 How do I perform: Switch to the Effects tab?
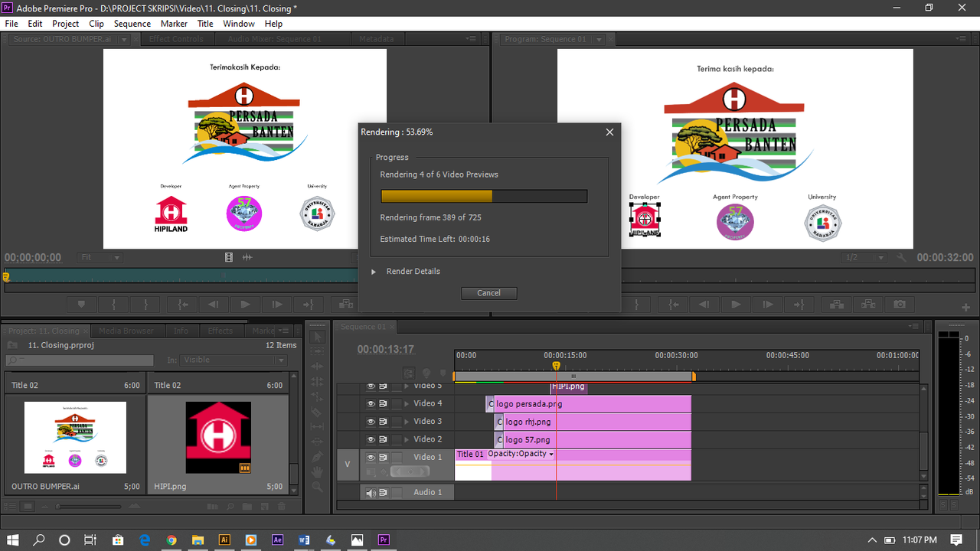pyautogui.click(x=220, y=331)
